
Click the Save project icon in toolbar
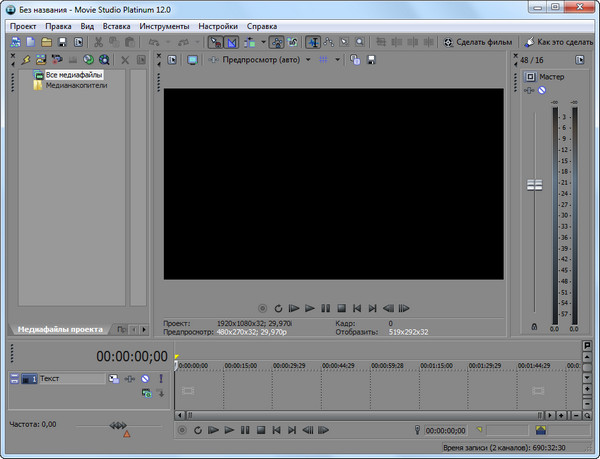click(x=63, y=43)
